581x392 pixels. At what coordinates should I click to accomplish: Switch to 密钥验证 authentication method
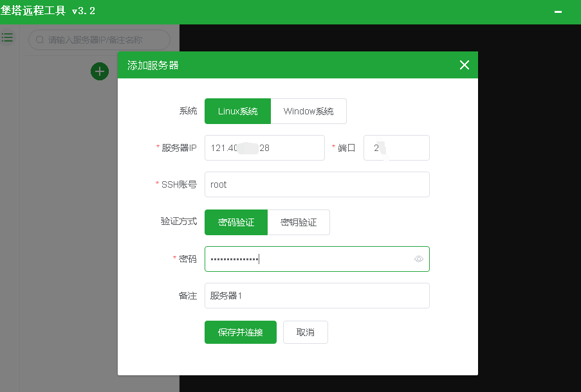[299, 222]
